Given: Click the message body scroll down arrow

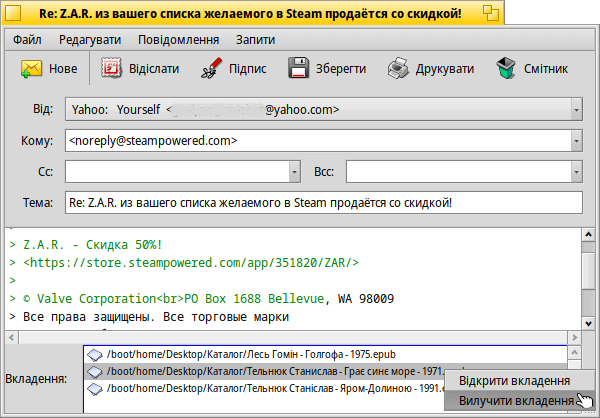Looking at the screenshot, I should pyautogui.click(x=588, y=323).
